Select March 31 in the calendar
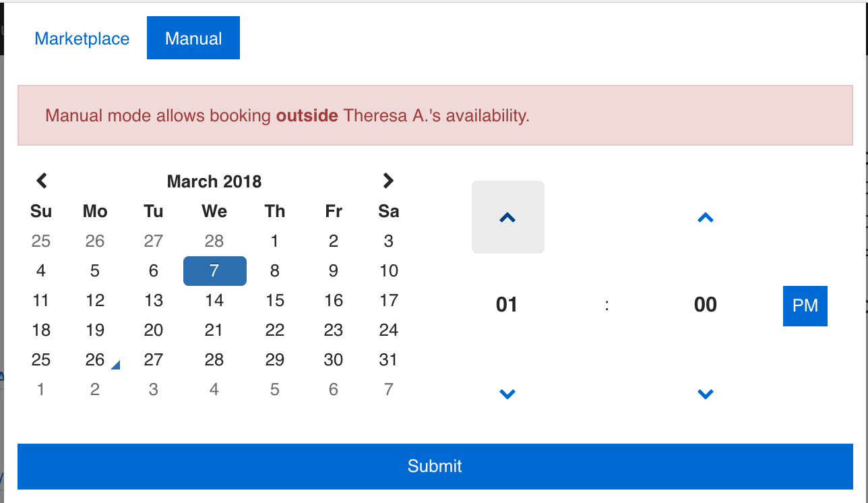This screenshot has width=868, height=503. pyautogui.click(x=388, y=360)
